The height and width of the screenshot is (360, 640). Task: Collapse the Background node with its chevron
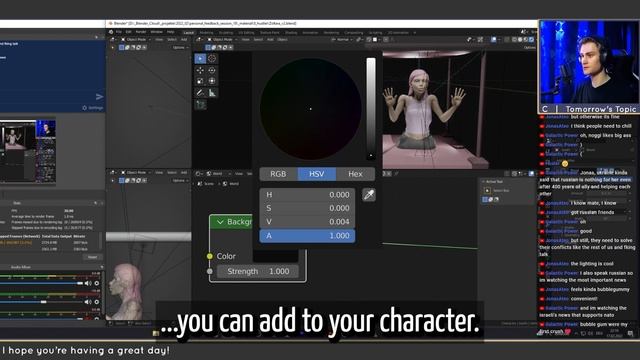[220, 222]
